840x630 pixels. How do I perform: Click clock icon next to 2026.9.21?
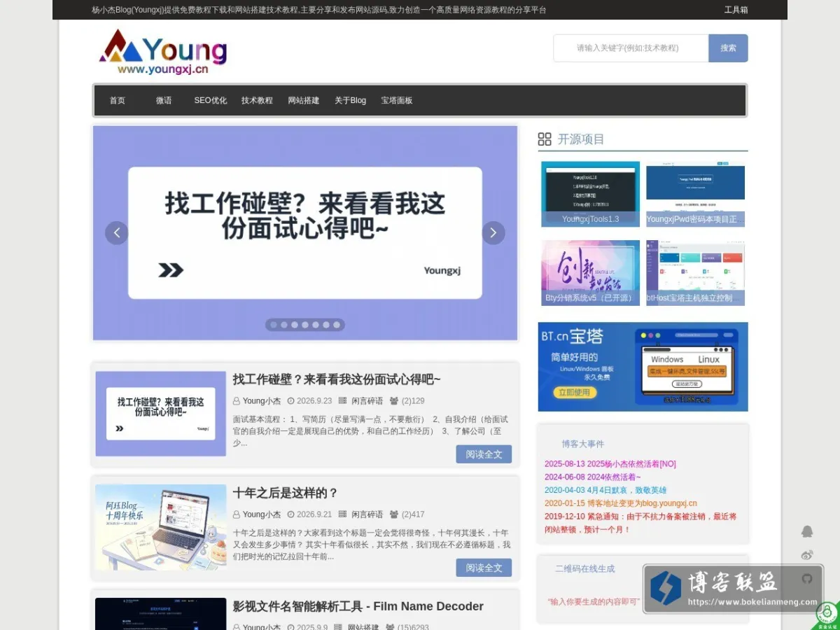coord(290,514)
